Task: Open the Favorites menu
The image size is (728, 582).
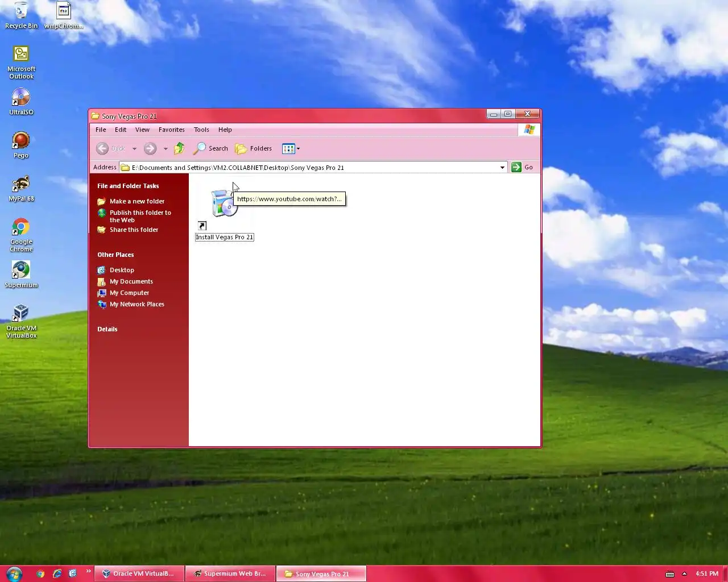Action: click(x=172, y=130)
